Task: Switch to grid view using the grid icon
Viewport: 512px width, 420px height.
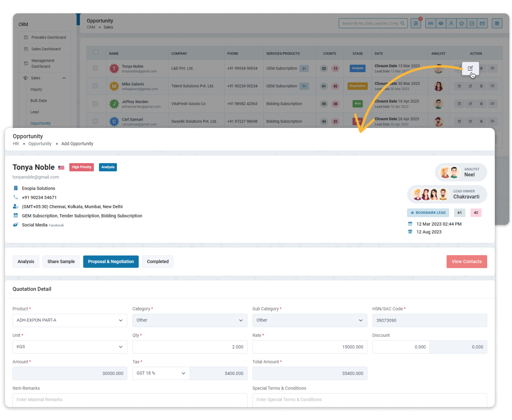Action: [497, 23]
